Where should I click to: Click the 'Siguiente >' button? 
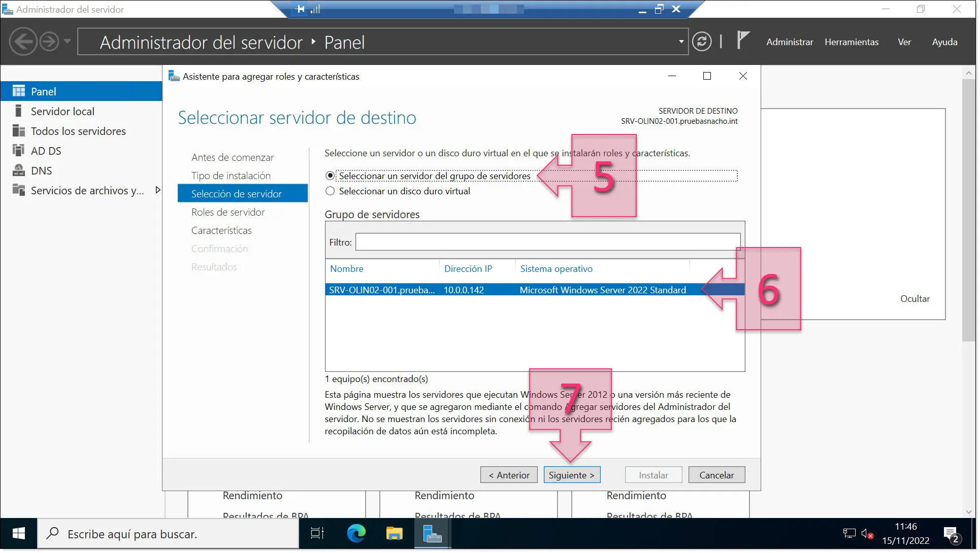tap(572, 475)
